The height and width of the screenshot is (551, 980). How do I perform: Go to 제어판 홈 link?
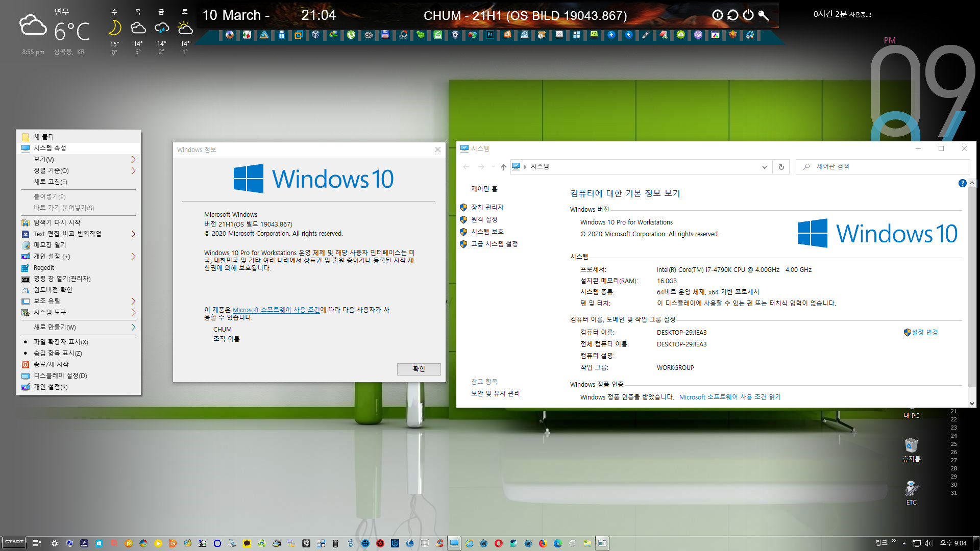tap(484, 189)
